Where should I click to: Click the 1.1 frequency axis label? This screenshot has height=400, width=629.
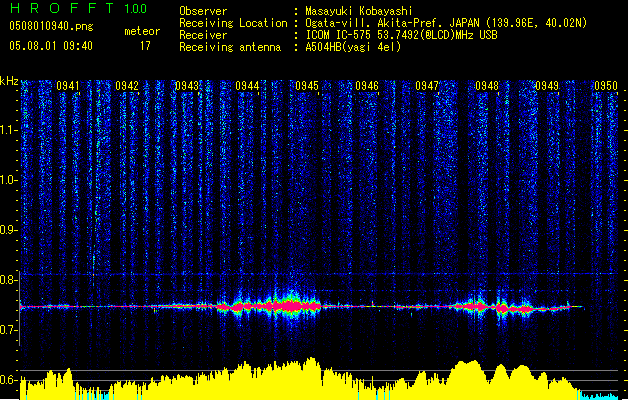click(x=9, y=129)
